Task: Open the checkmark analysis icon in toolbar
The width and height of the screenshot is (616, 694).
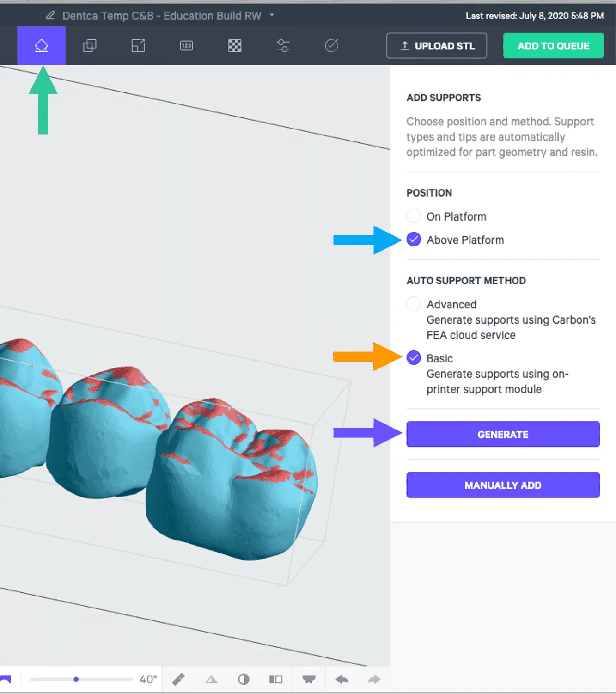Action: pos(331,45)
